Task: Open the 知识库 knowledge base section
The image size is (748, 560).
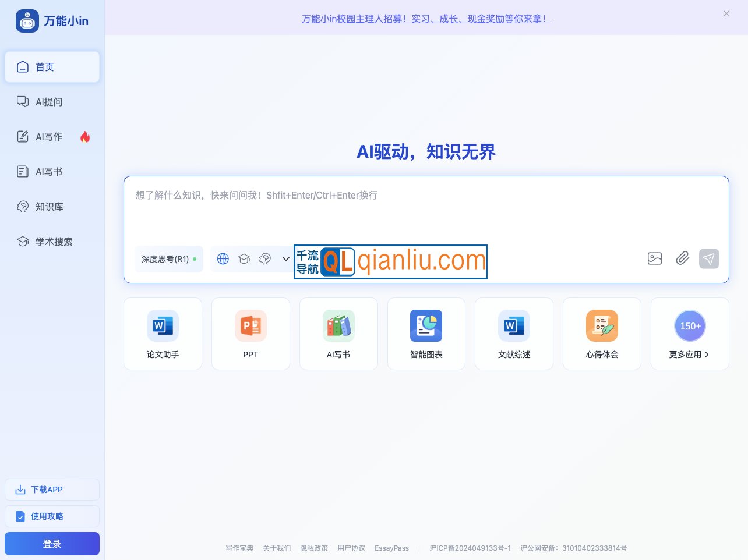Action: (x=50, y=207)
